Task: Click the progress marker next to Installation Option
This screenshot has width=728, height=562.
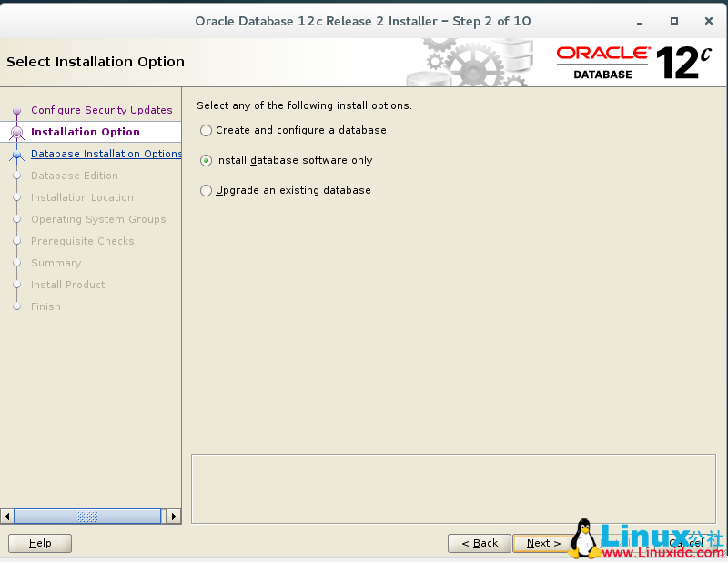Action: click(16, 131)
